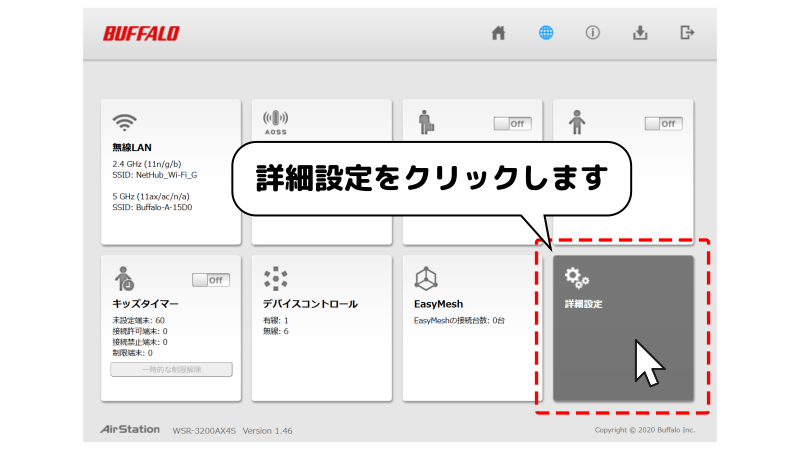This screenshot has width=800, height=450.
Task: Select the 2.4 GHz (11n/g/b) text
Action: point(147,164)
